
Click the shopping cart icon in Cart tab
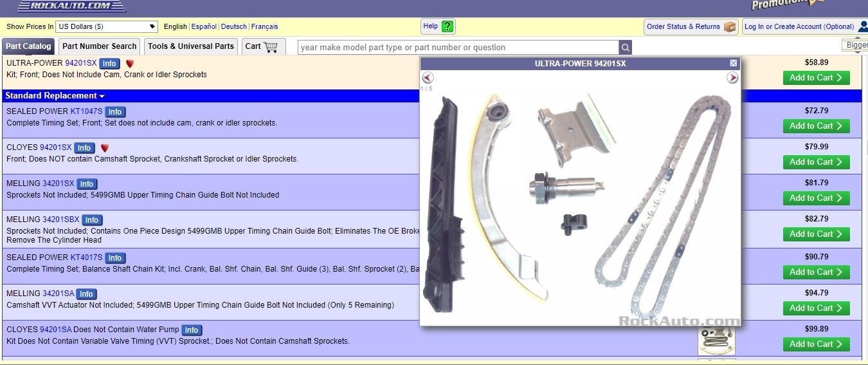click(x=271, y=46)
